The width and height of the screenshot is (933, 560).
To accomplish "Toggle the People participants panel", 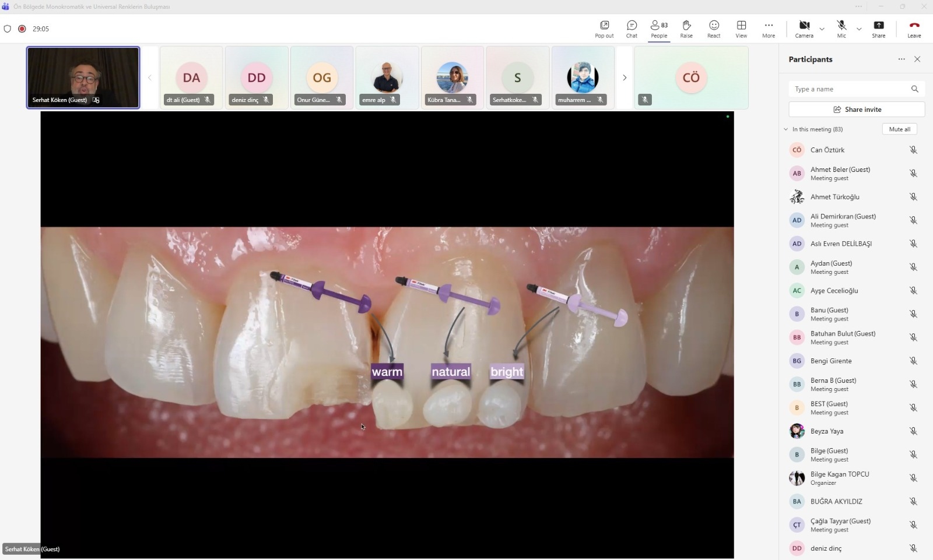I will pos(659,29).
